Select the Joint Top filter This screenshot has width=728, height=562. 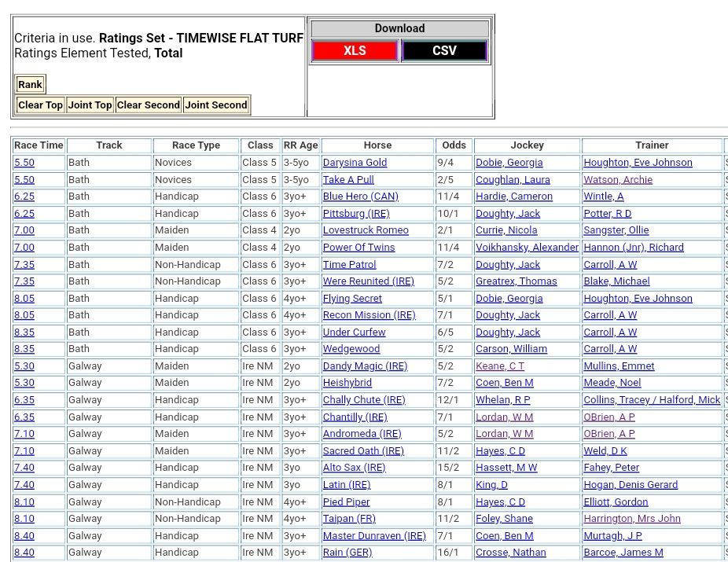tap(90, 105)
